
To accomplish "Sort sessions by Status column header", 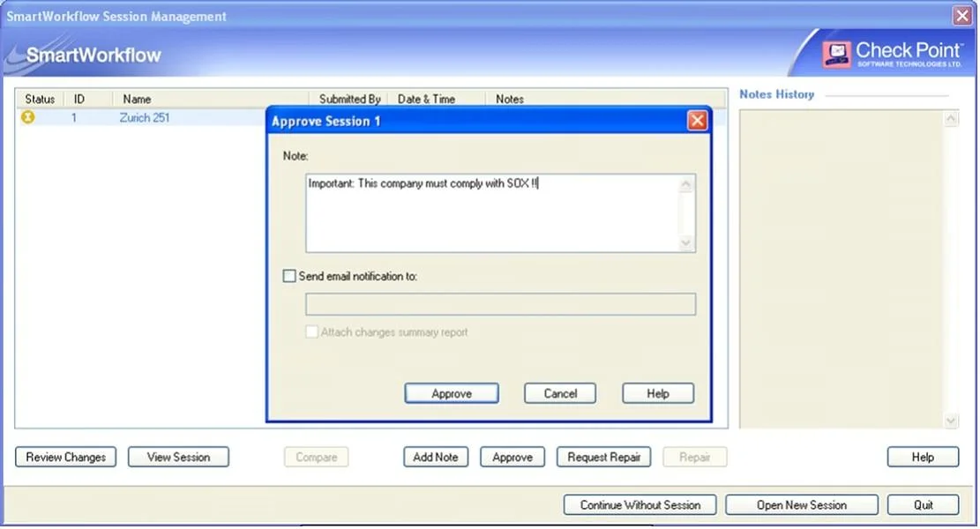I will (40, 99).
